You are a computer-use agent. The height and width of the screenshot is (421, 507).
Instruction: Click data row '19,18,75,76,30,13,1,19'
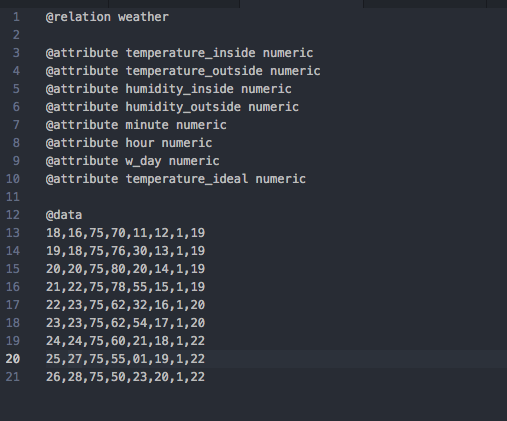pos(125,251)
